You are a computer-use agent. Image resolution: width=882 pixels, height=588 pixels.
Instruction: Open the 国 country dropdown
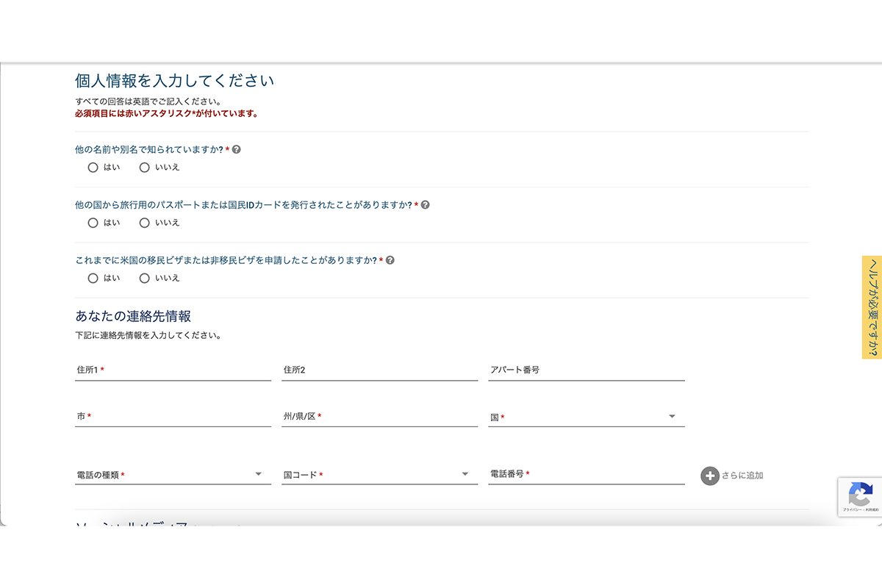586,417
